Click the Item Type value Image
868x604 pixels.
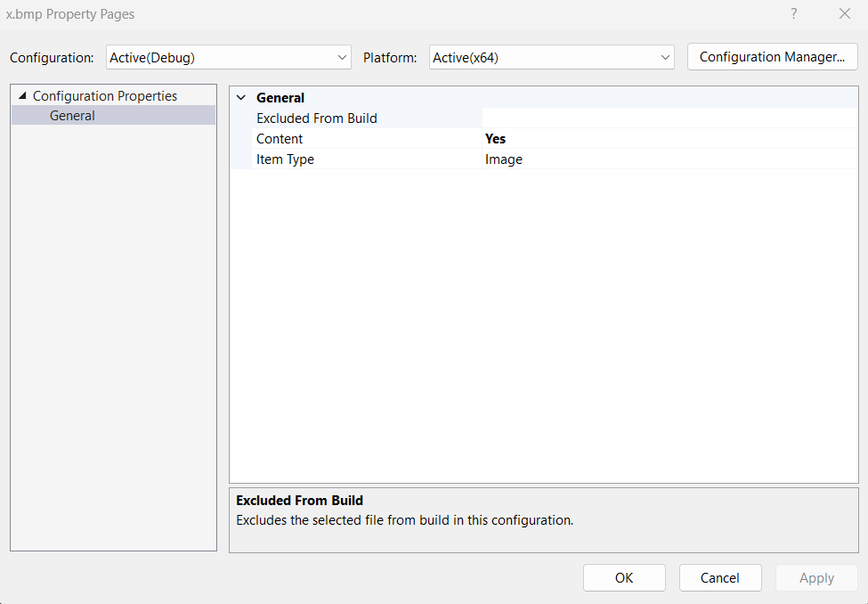[x=504, y=159]
